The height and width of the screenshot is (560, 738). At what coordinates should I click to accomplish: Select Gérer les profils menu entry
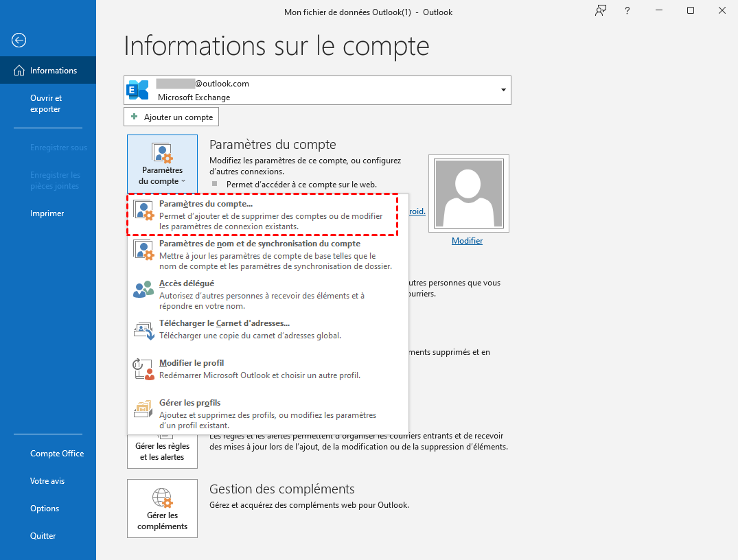268,414
